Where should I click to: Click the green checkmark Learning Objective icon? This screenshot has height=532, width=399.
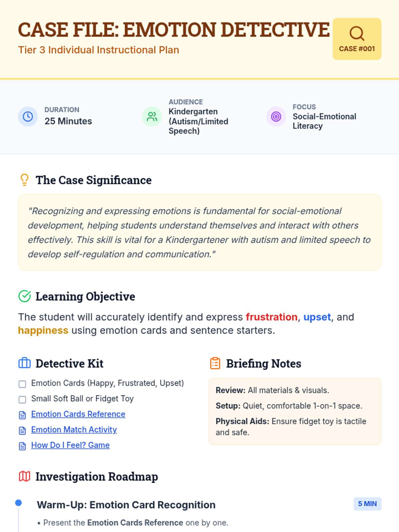coord(25,296)
